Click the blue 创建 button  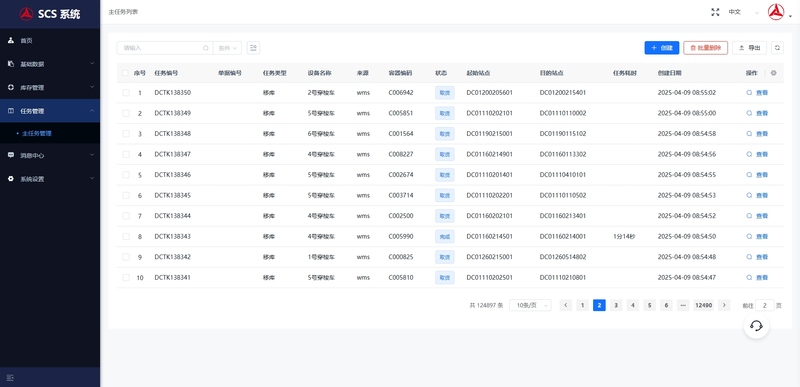tap(662, 48)
